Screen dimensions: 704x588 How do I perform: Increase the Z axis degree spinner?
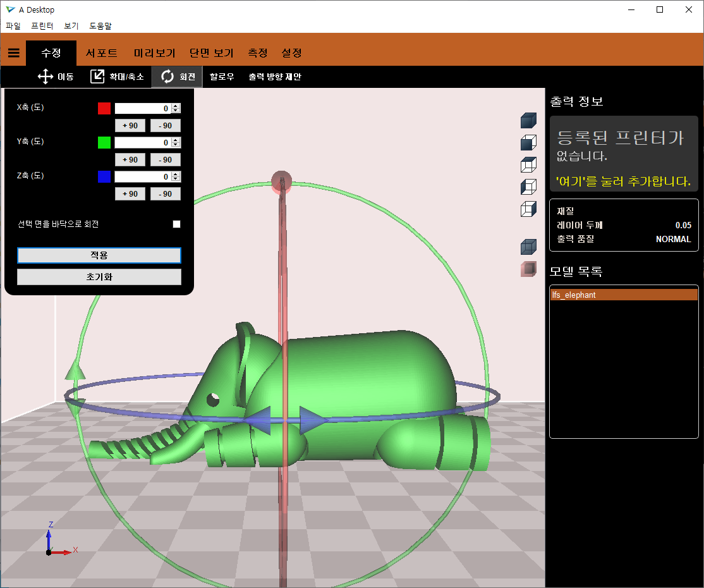coord(176,175)
